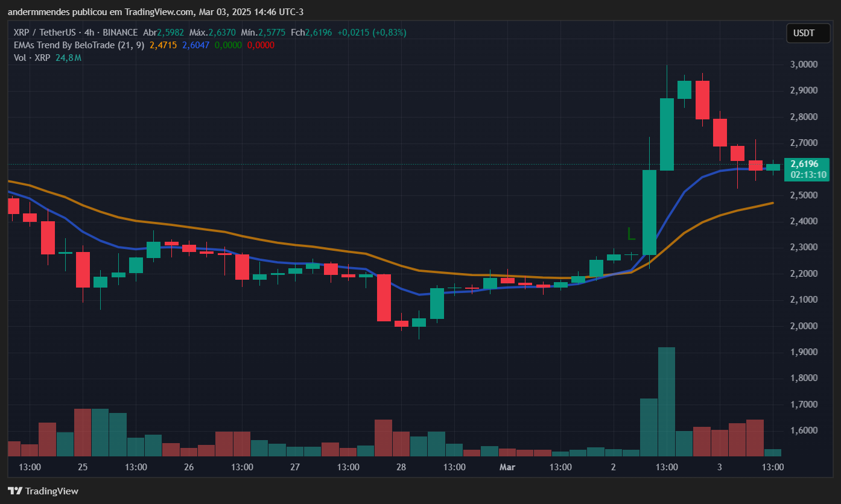Click the closing price value Fch 2,6196

coord(312,33)
